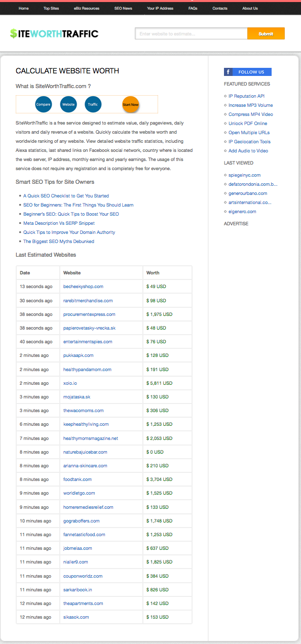Open the IP Geolocation Tools link

[x=249, y=142]
